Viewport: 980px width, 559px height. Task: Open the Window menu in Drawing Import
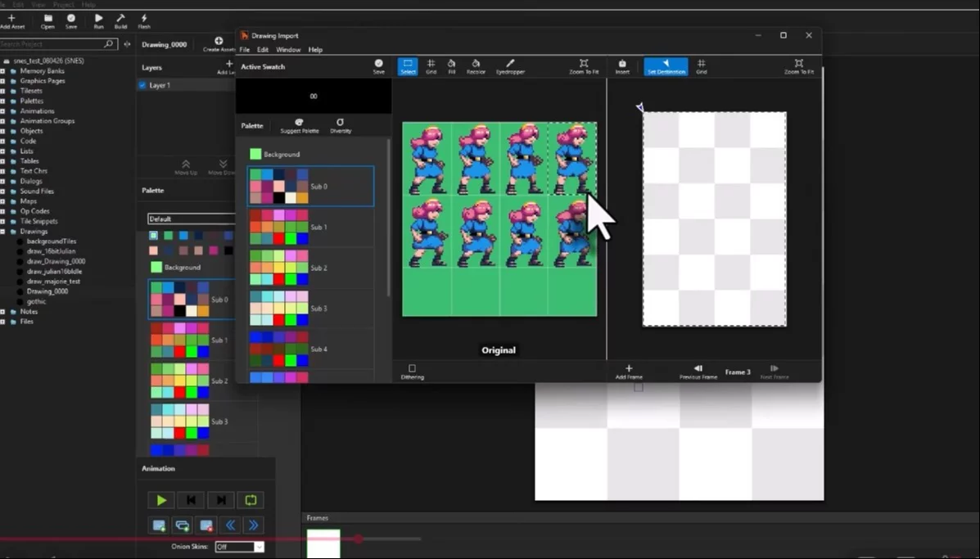[x=288, y=49]
